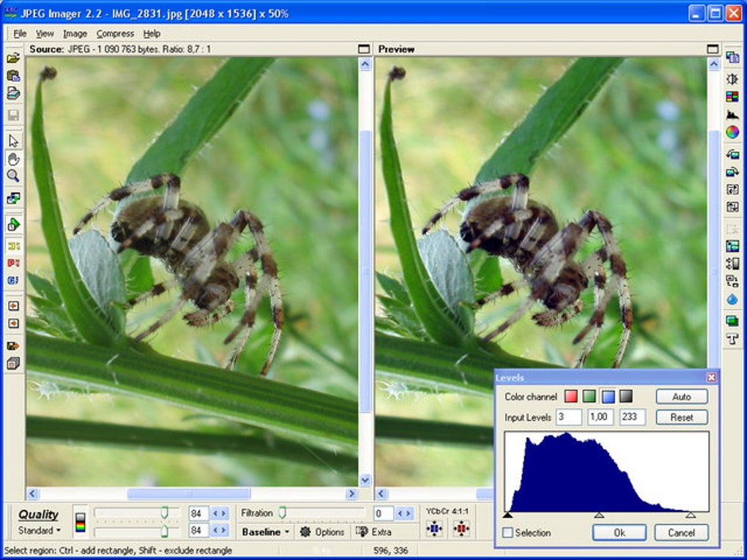Open the Compress menu
The height and width of the screenshot is (560, 747).
[115, 34]
